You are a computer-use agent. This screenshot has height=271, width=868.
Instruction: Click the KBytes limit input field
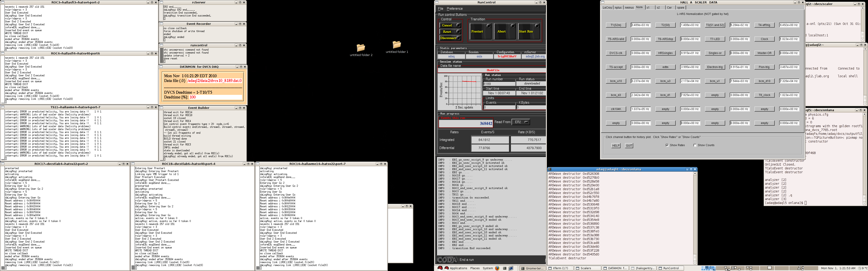[531, 107]
